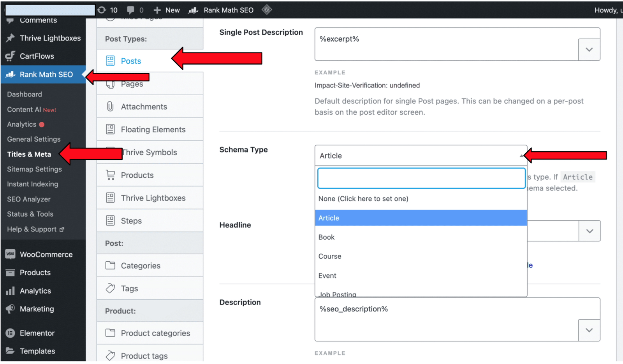Click the updates counter icon showing 10
This screenshot has height=364, width=623.
[102, 10]
